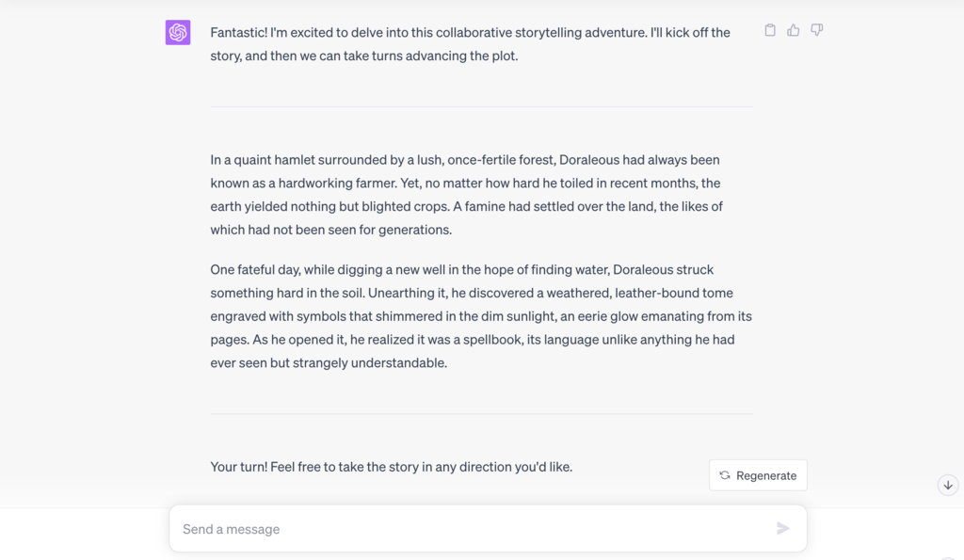Click the 'Your turn!' closing line
This screenshot has height=560, width=964.
pyautogui.click(x=391, y=466)
